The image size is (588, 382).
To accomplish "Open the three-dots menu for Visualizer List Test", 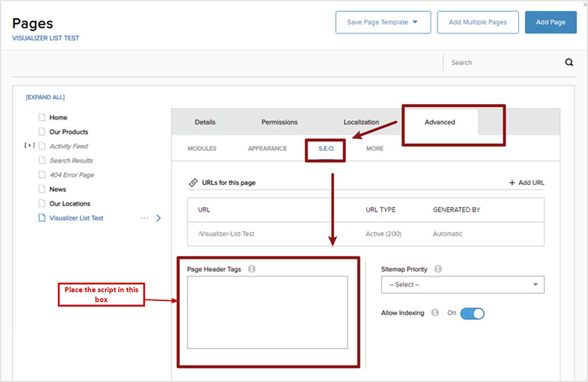I will (x=145, y=218).
